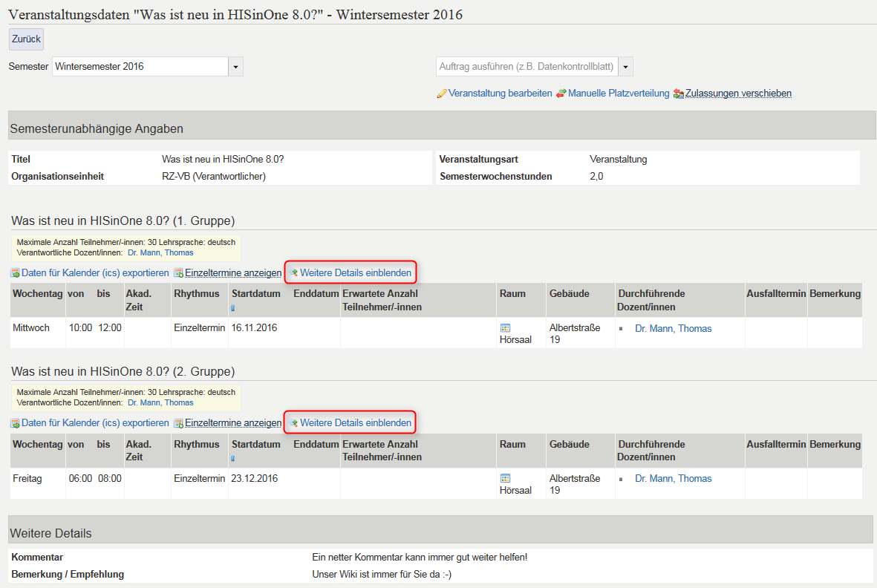Export calendar data (ics) for 2. Gruppe
877x588 pixels.
(95, 423)
